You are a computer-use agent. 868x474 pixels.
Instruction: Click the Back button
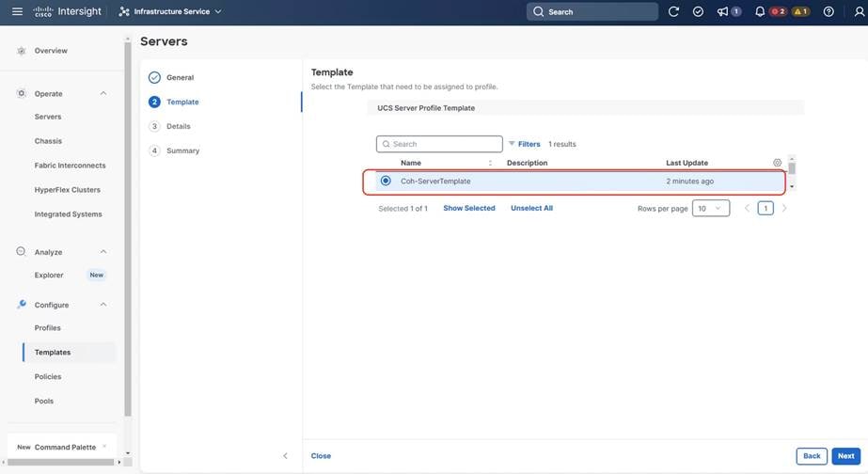[812, 456]
